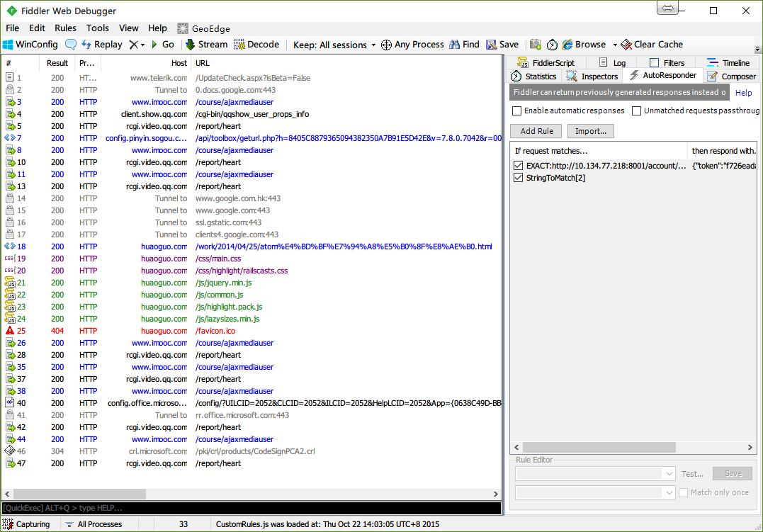Image resolution: width=763 pixels, height=532 pixels.
Task: Switch to Composer tab
Action: pyautogui.click(x=731, y=77)
